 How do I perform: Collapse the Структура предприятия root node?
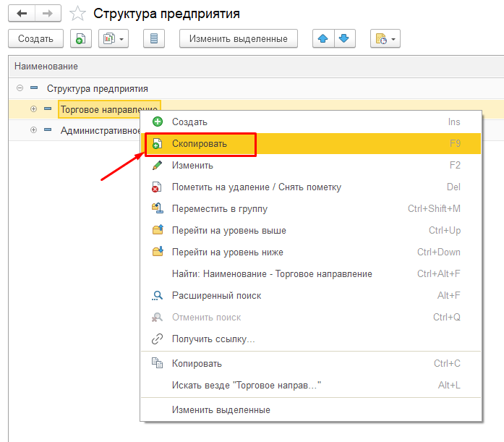[20, 88]
